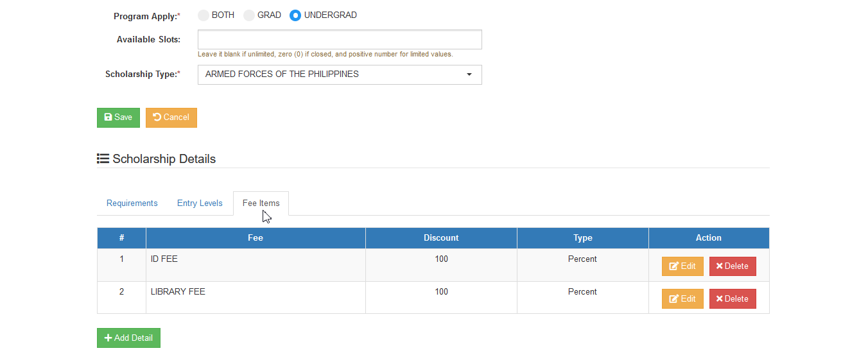The width and height of the screenshot is (868, 362).
Task: Click row number 1 in the table
Action: tap(122, 259)
